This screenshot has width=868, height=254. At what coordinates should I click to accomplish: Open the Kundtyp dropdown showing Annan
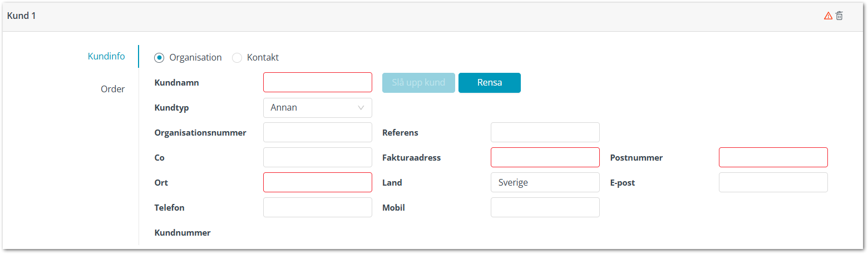318,107
